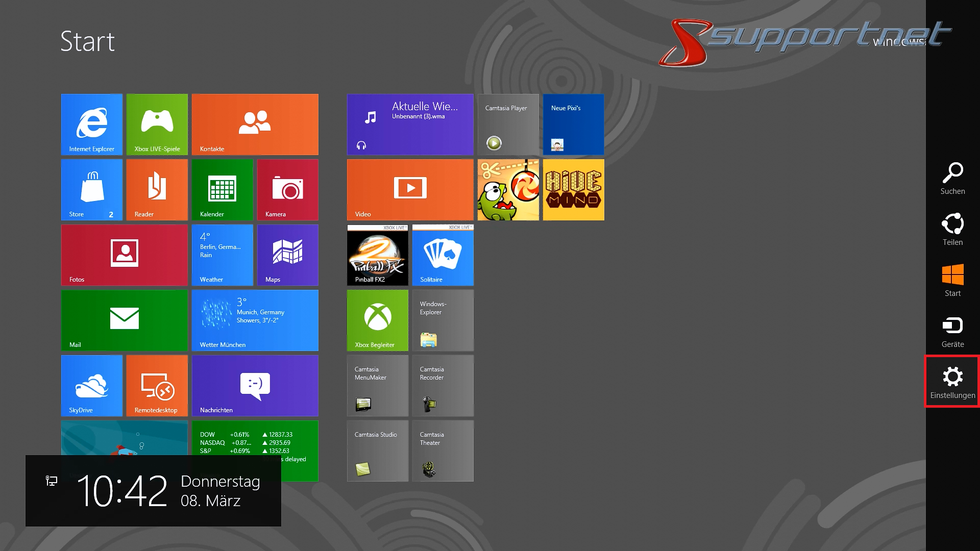Open the Neue Pixi's tile
Screen dimensions: 980x551
click(574, 124)
